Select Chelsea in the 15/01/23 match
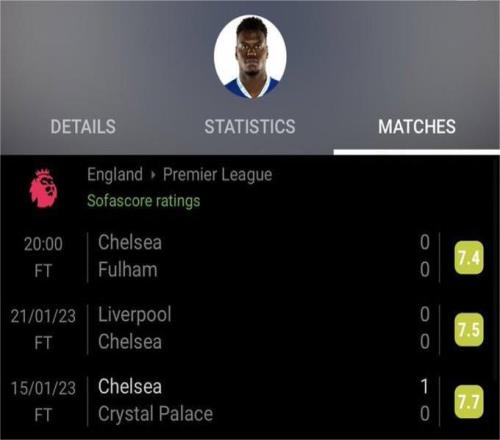Screen dimensions: 500x440 [130, 387]
